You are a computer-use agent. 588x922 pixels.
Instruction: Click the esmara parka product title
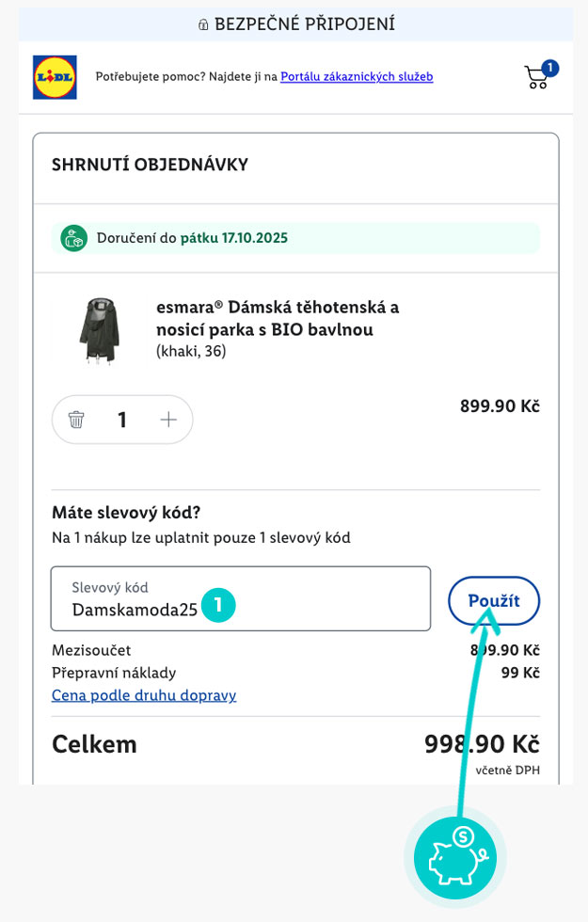pyautogui.click(x=278, y=318)
